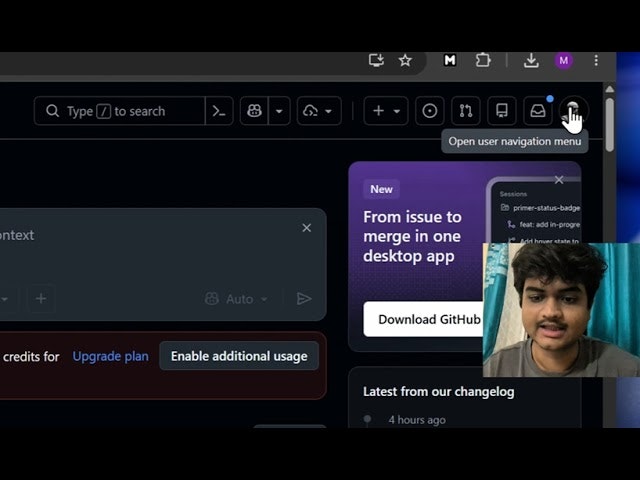The width and height of the screenshot is (640, 480).
Task: Click 'Latest from our changelog' heading
Action: tap(439, 391)
